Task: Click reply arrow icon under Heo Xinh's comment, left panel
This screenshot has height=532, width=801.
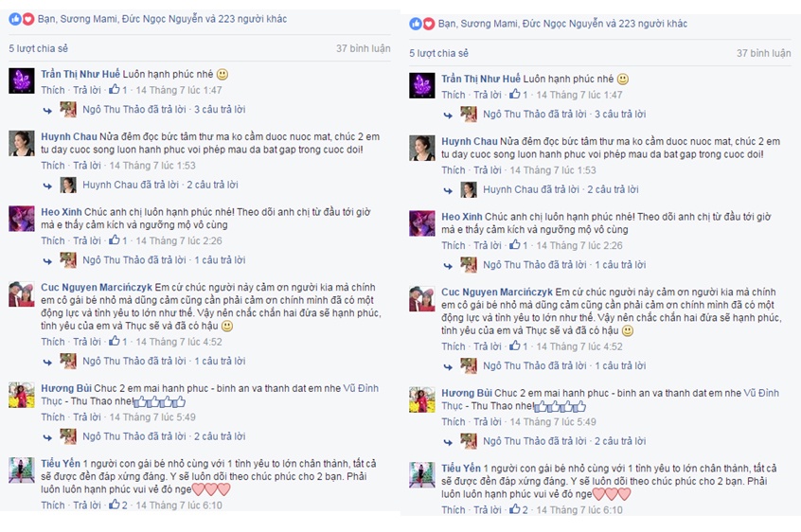Action: [x=47, y=261]
